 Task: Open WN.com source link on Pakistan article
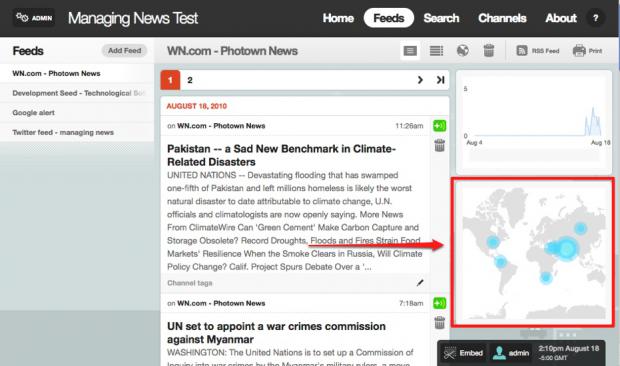(221, 126)
